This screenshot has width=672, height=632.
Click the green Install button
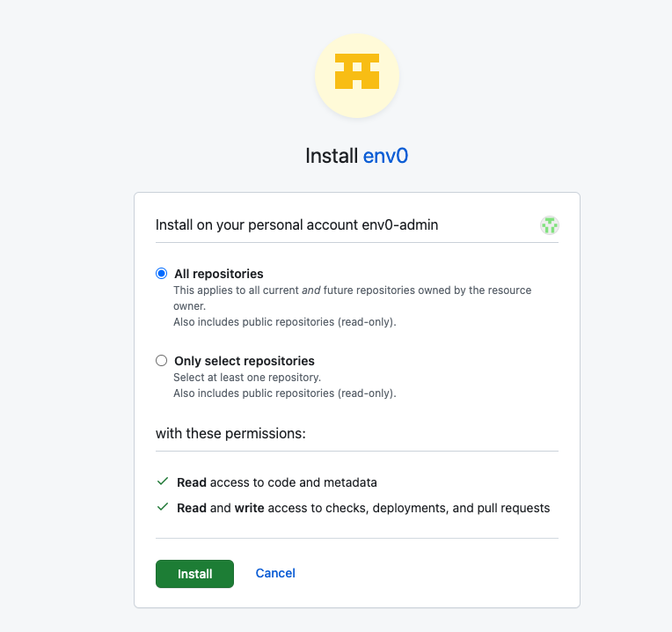tap(194, 574)
